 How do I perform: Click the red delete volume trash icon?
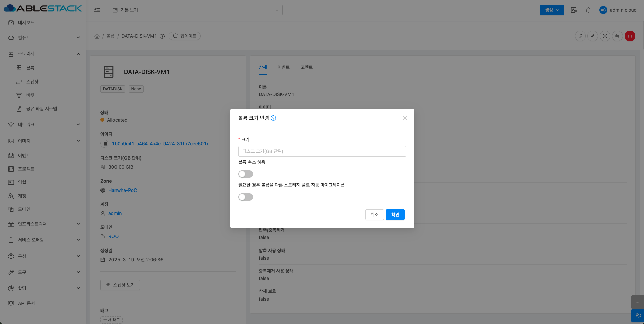click(x=630, y=36)
